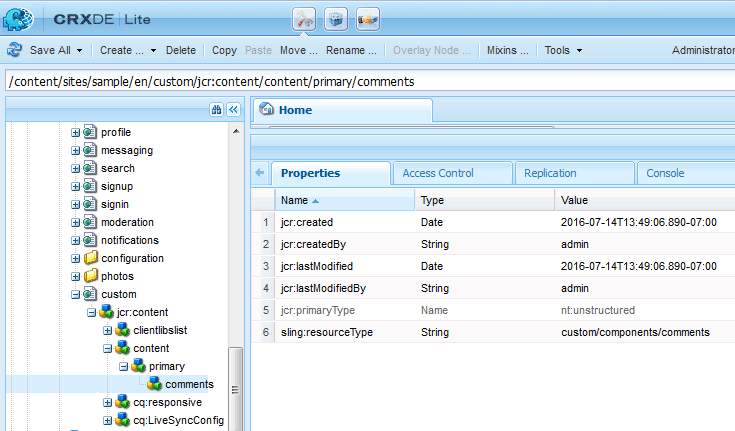Click the Mixins button
The height and width of the screenshot is (431, 735).
[507, 50]
